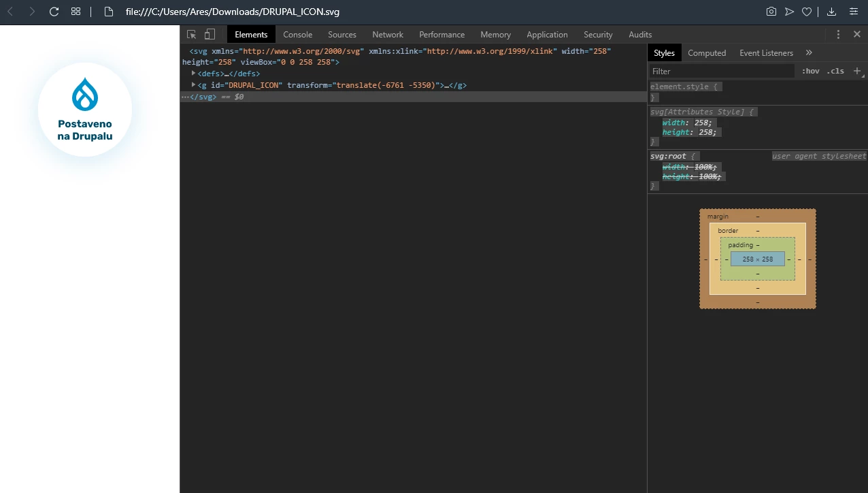Open the send flow arrow icon
The image size is (868, 493).
[789, 12]
